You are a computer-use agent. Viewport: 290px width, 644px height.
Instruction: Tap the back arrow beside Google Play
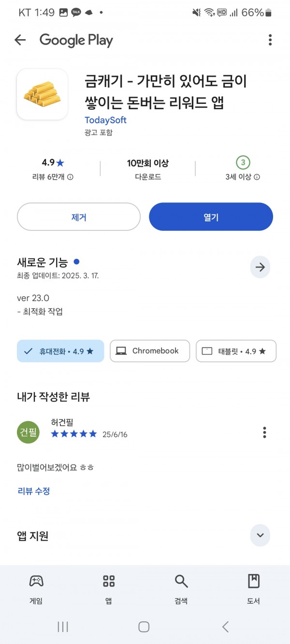tap(20, 40)
